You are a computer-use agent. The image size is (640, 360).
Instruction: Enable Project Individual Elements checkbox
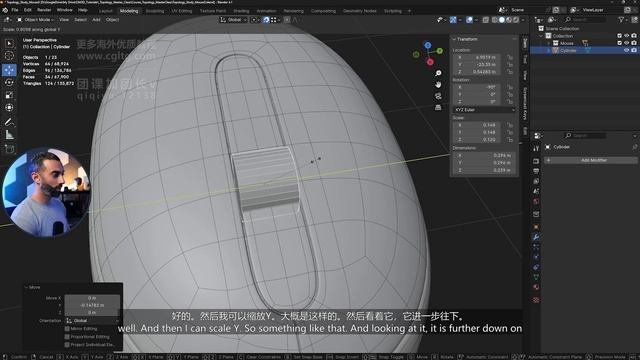tap(67, 344)
